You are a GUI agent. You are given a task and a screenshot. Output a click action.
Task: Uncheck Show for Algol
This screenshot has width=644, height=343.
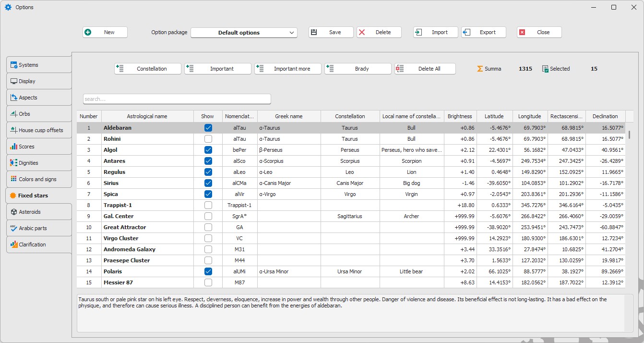pos(208,150)
